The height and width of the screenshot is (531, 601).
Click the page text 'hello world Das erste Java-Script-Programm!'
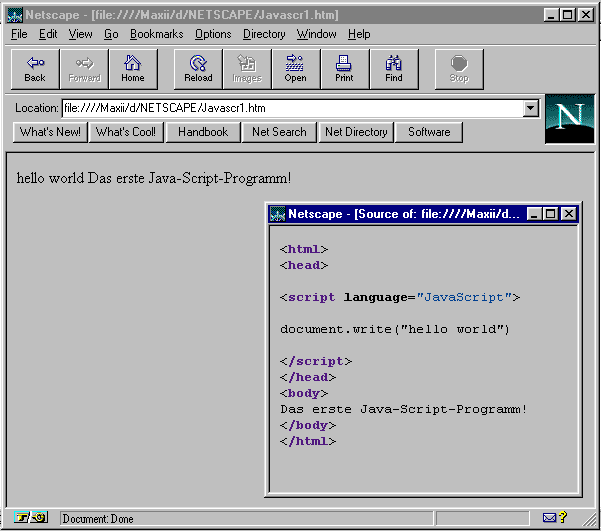(x=154, y=178)
